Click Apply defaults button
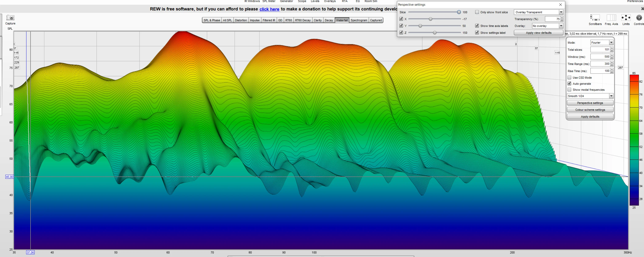 click(x=590, y=116)
